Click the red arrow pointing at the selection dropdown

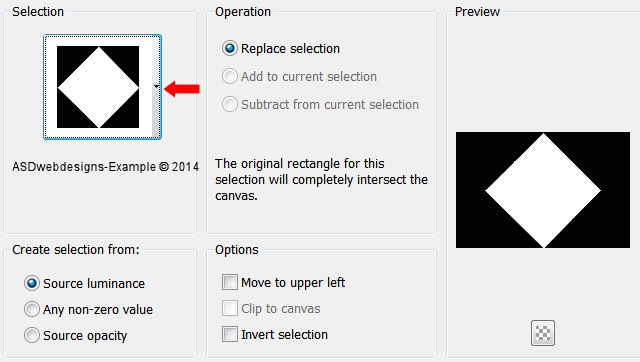pyautogui.click(x=182, y=89)
